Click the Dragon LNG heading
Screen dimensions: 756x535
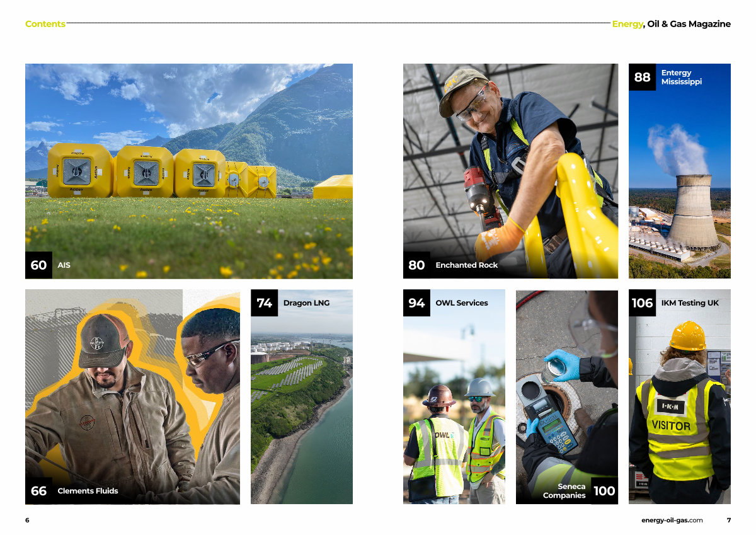point(306,303)
